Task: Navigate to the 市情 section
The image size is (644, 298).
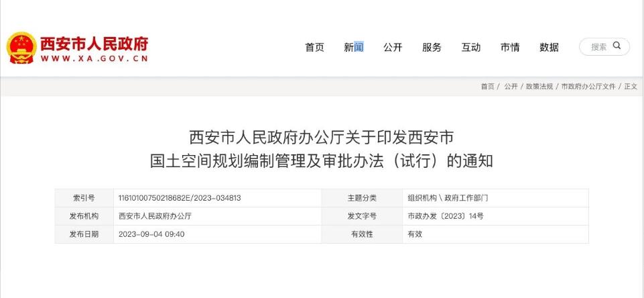Action: tap(510, 47)
